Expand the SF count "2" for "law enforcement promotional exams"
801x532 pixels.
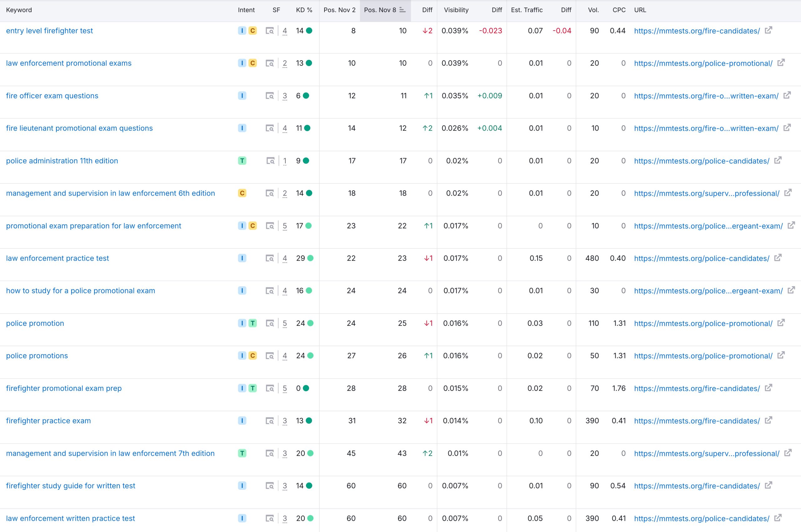point(284,63)
